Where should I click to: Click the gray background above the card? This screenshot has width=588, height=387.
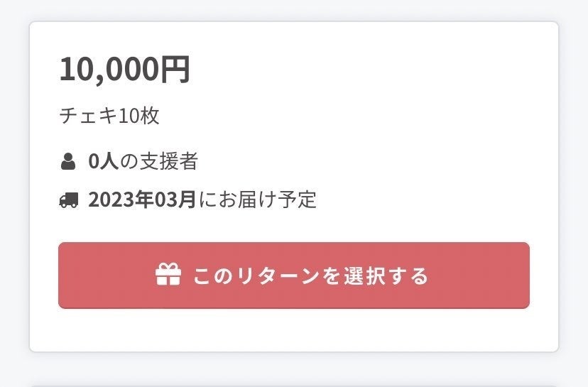click(x=294, y=10)
